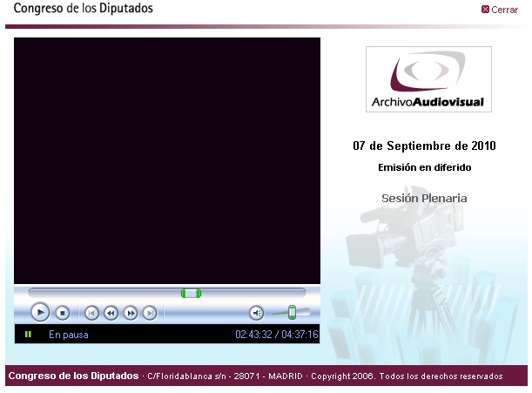Viewport: 532px width, 393px height.
Task: Click the Next track button
Action: pyautogui.click(x=150, y=313)
